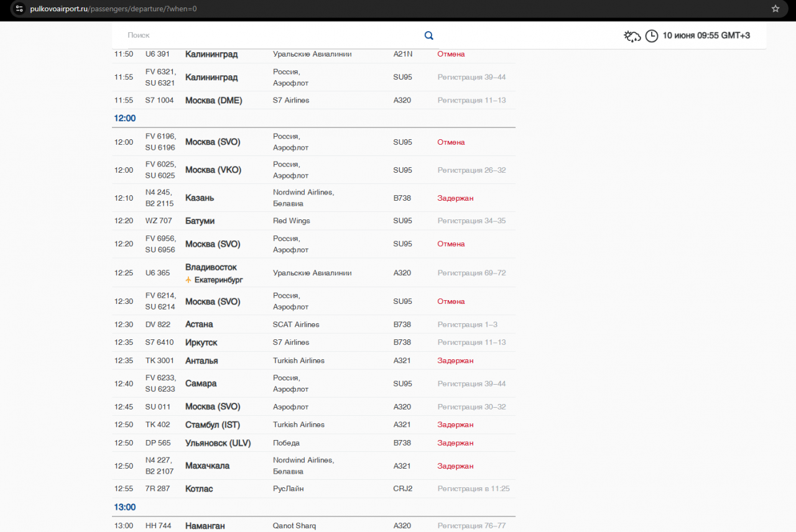Click Регистрация 26–32 status
The height and width of the screenshot is (532, 796).
(471, 170)
